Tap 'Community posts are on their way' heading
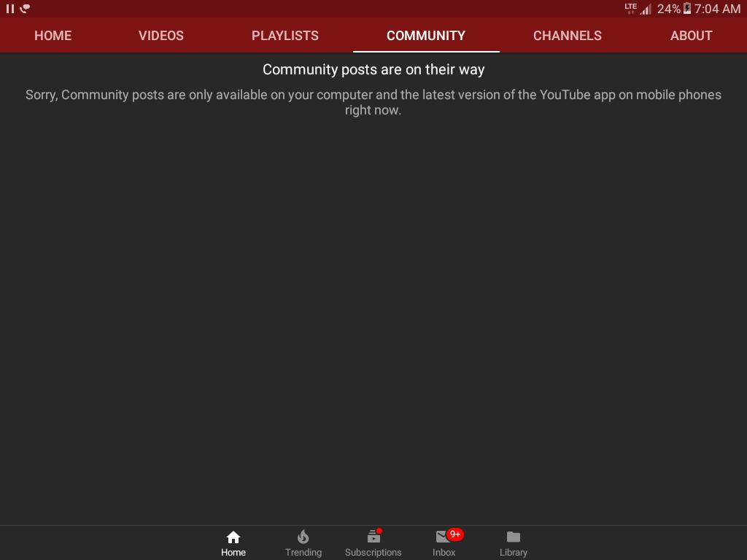The image size is (747, 560). click(373, 69)
